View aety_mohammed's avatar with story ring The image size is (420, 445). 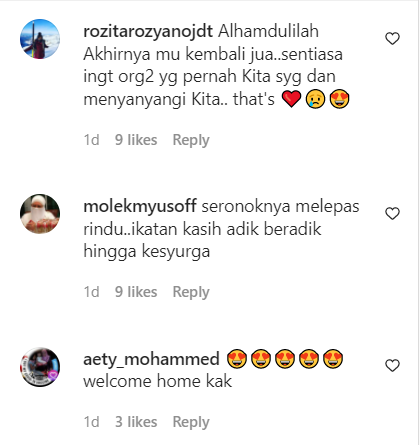(x=40, y=367)
